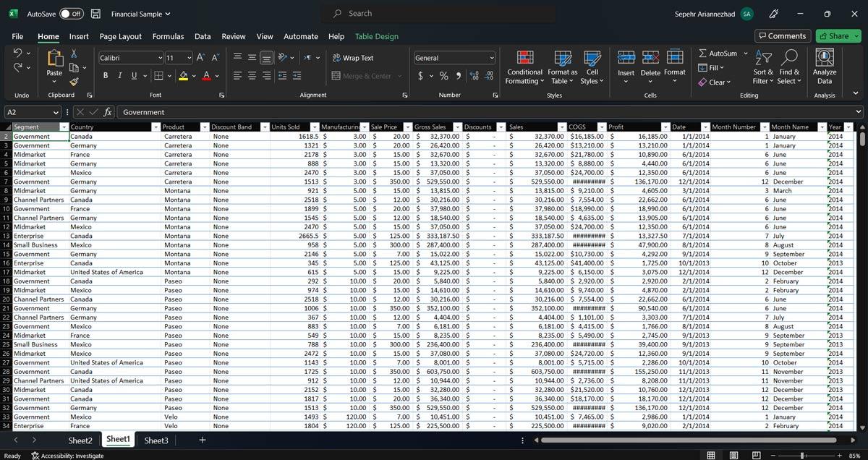Switch to the Table Design tab
This screenshot has width=868, height=460.
pos(377,35)
